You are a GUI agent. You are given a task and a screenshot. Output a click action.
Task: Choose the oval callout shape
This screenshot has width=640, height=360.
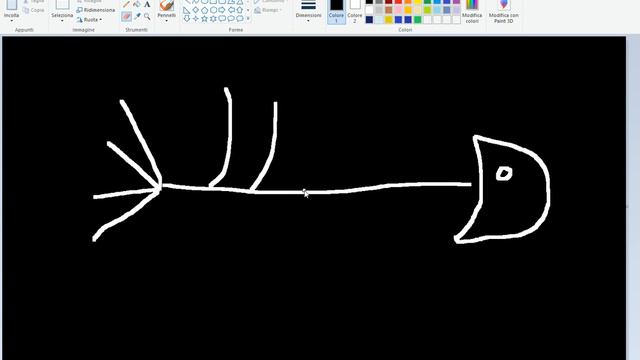click(x=231, y=18)
